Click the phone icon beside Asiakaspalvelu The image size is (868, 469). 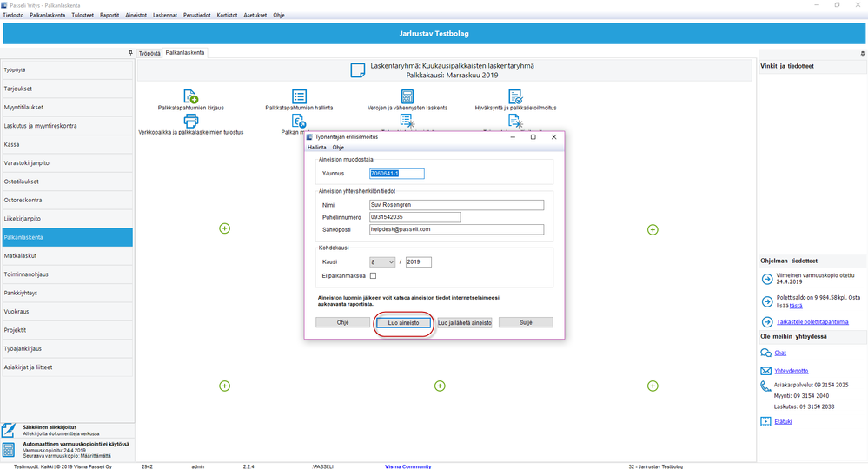pyautogui.click(x=766, y=386)
